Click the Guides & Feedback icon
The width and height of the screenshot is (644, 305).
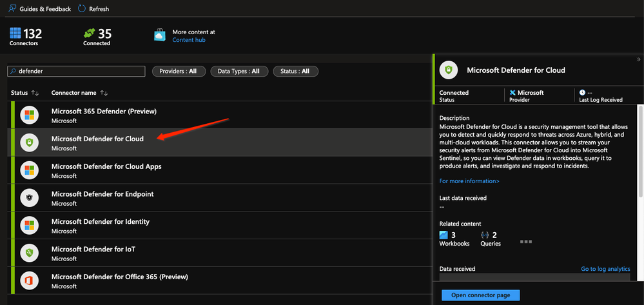click(x=12, y=8)
